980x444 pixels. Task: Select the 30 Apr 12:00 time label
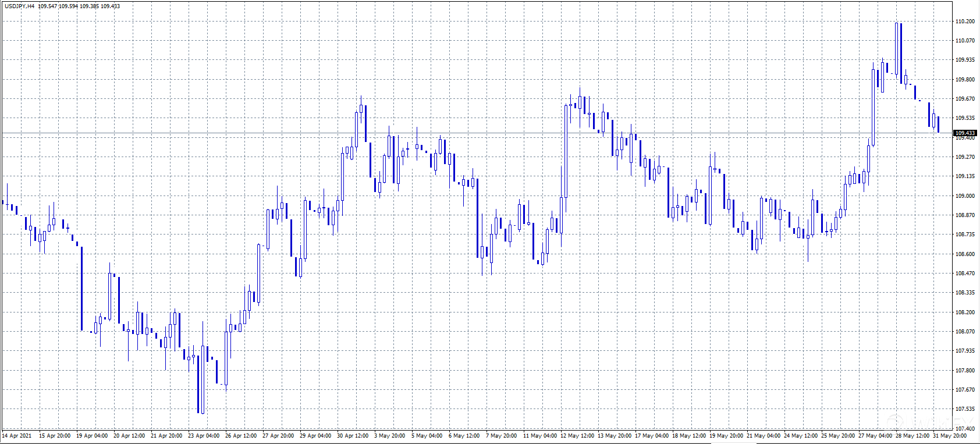pyautogui.click(x=353, y=436)
